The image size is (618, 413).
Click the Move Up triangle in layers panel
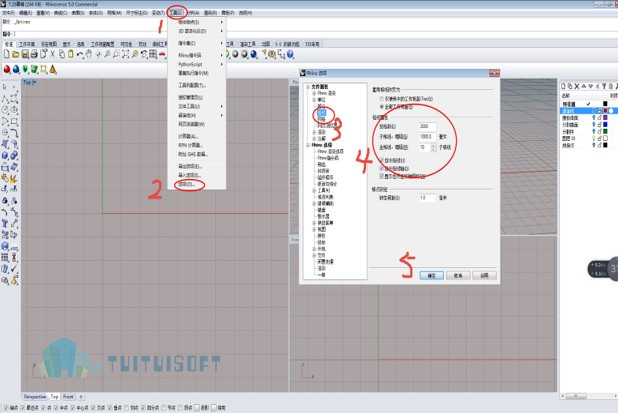(584, 86)
